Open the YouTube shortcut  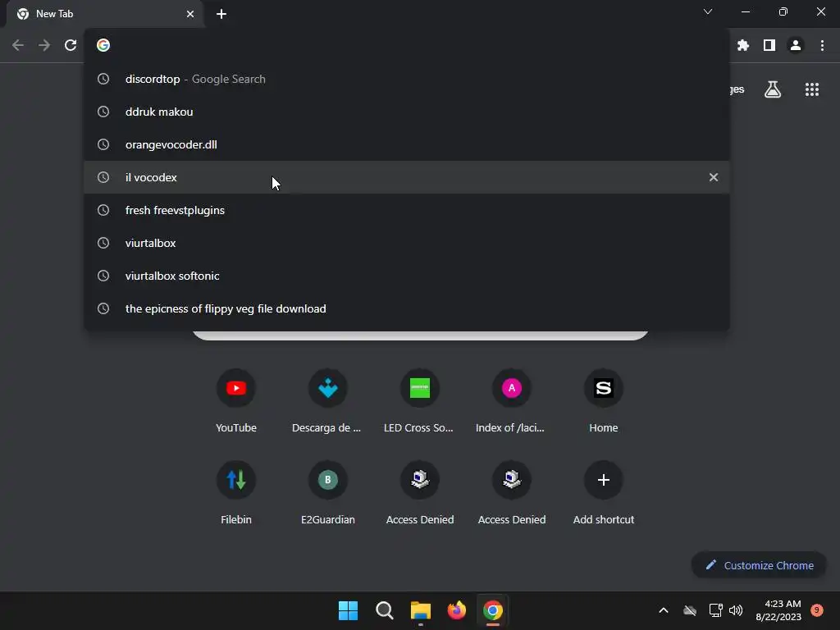(236, 402)
